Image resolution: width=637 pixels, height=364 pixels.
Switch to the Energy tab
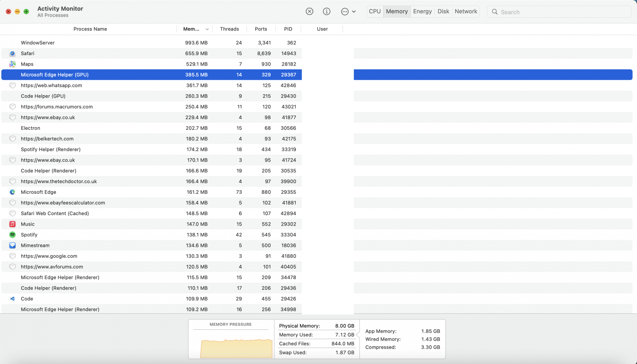tap(422, 11)
